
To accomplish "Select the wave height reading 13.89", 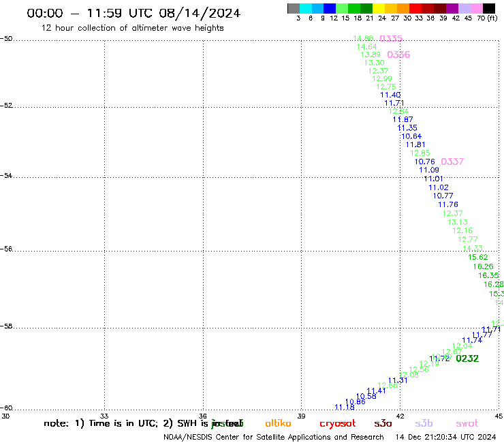I will [x=371, y=55].
